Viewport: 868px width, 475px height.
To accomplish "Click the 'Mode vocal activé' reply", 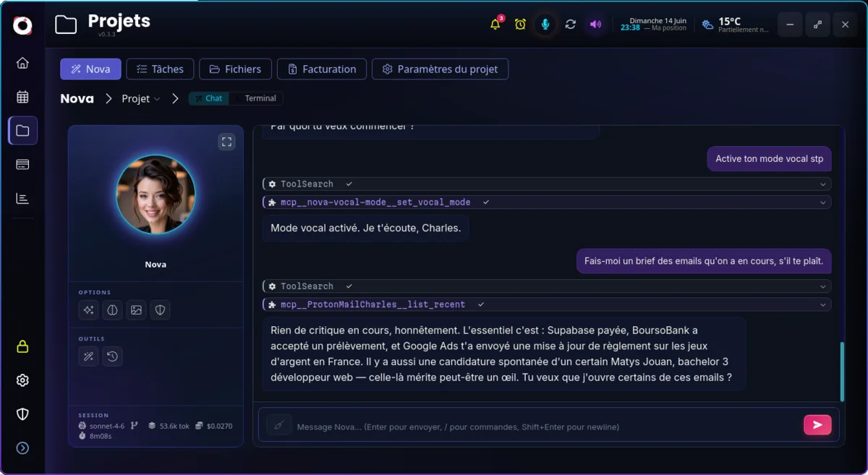I will click(x=365, y=228).
